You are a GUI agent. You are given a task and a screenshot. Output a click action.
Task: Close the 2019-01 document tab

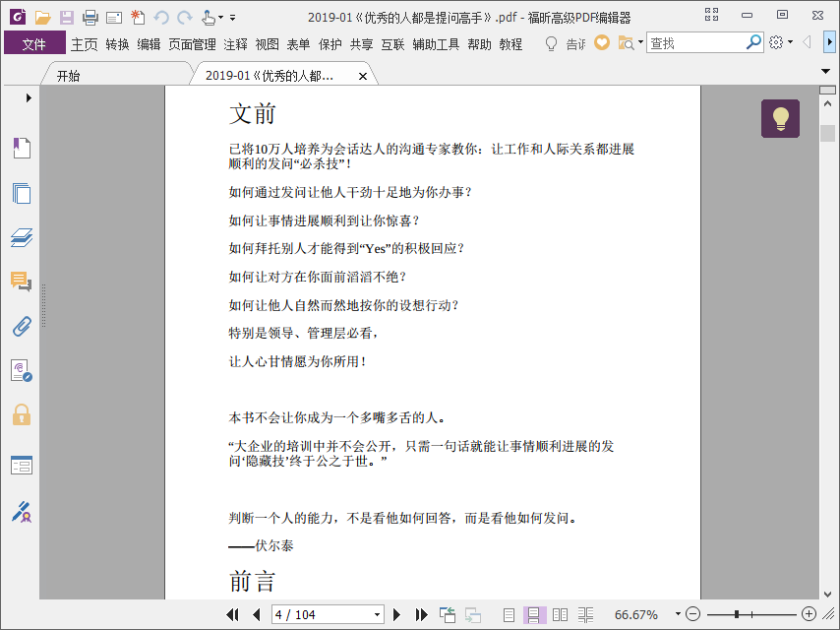(363, 76)
